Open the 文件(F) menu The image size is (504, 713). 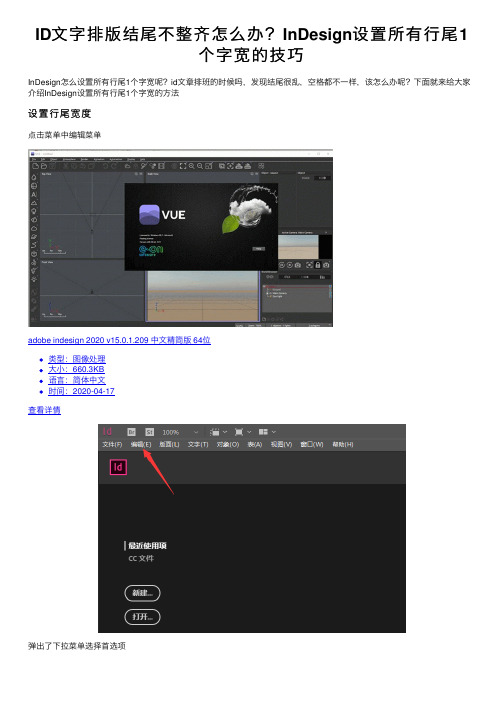[x=112, y=444]
